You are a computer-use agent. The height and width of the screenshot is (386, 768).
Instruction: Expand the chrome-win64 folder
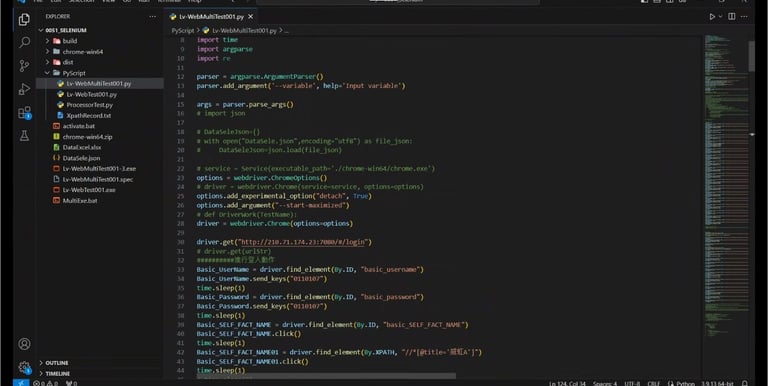pos(48,51)
